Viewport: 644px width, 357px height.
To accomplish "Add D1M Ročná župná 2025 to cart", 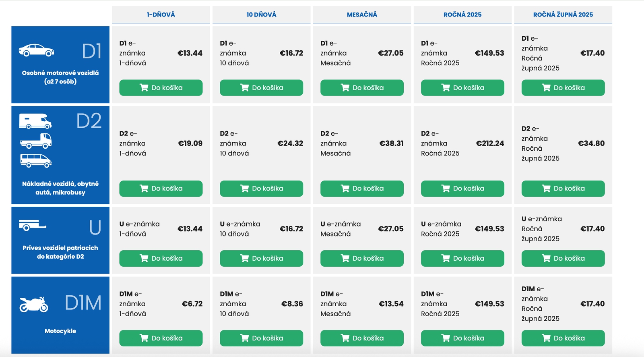I will click(x=563, y=338).
